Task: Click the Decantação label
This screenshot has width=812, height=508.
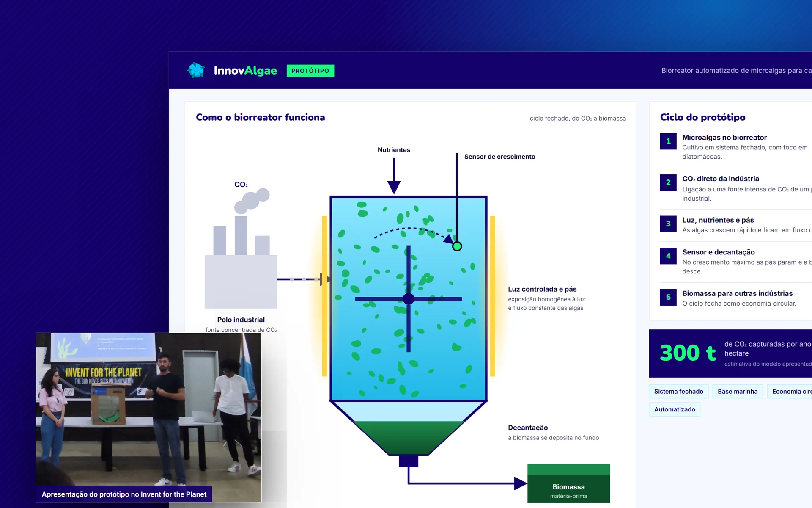Action: coord(528,428)
